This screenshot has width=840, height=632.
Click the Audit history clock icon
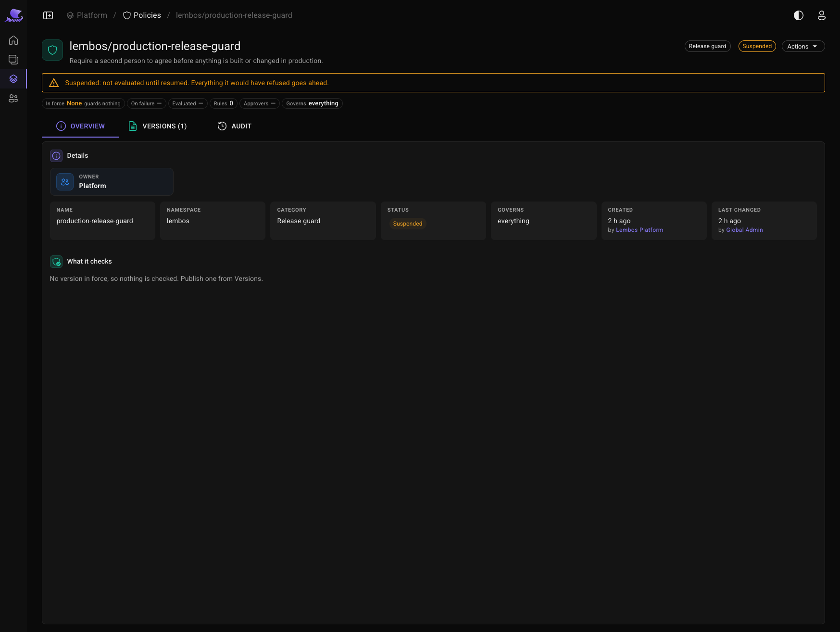click(222, 126)
